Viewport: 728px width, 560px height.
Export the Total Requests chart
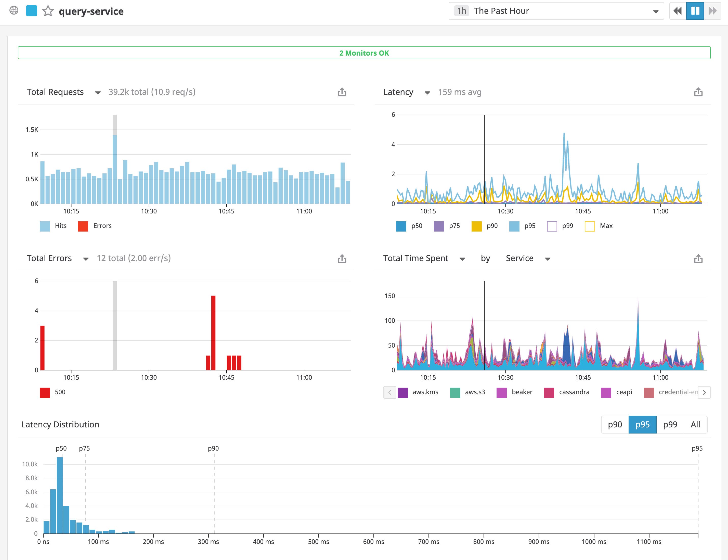click(342, 92)
